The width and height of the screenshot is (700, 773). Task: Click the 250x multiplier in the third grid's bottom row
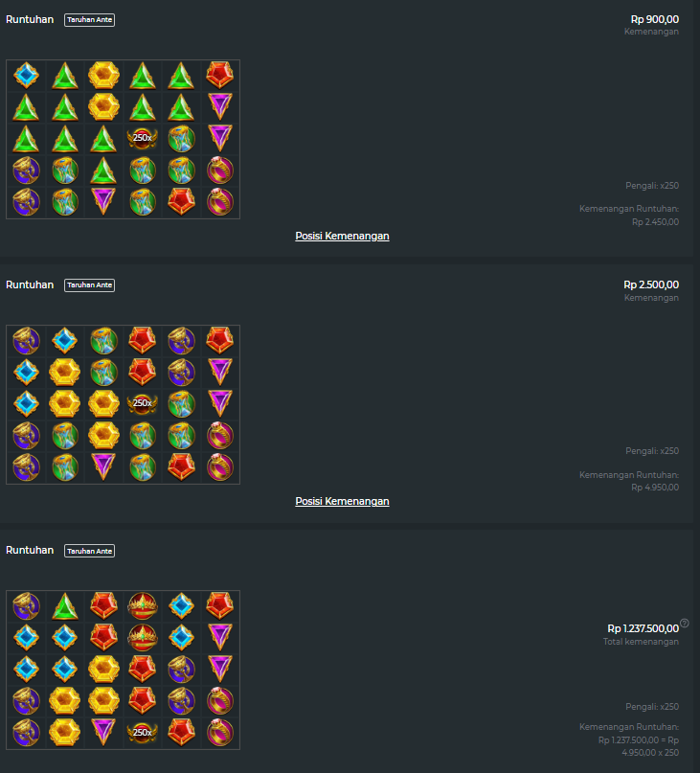(x=143, y=732)
